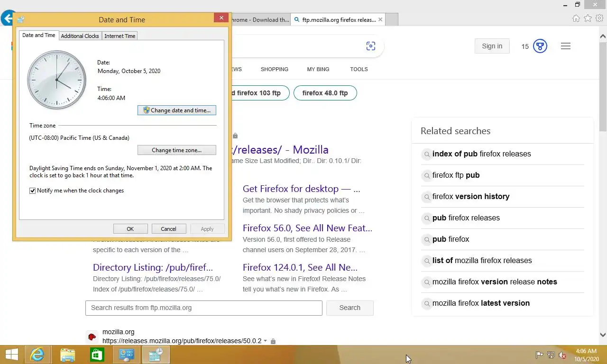Close the ftp.mozilla.org browser tab
607x364 pixels.
click(380, 20)
